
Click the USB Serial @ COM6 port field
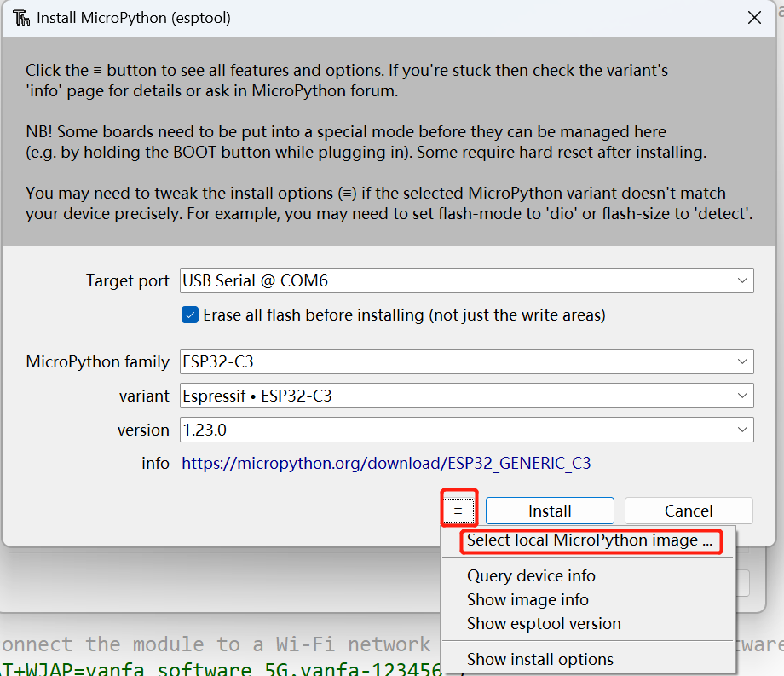tap(466, 280)
